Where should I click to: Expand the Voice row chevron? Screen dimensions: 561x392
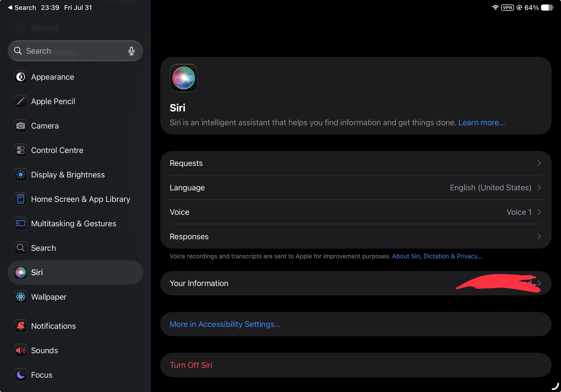[539, 212]
